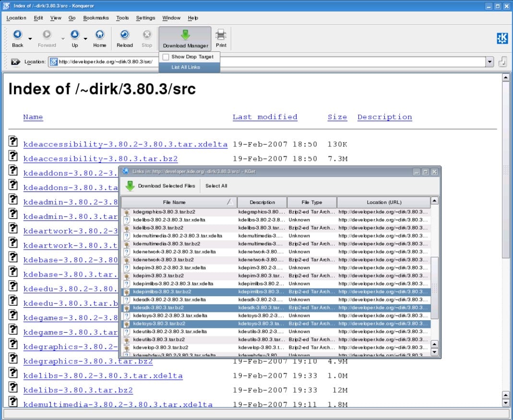This screenshot has width=513, height=420.
Task: Select kdeutils-3.80.3.tar.bz2 in the KGet list
Action: (x=276, y=340)
